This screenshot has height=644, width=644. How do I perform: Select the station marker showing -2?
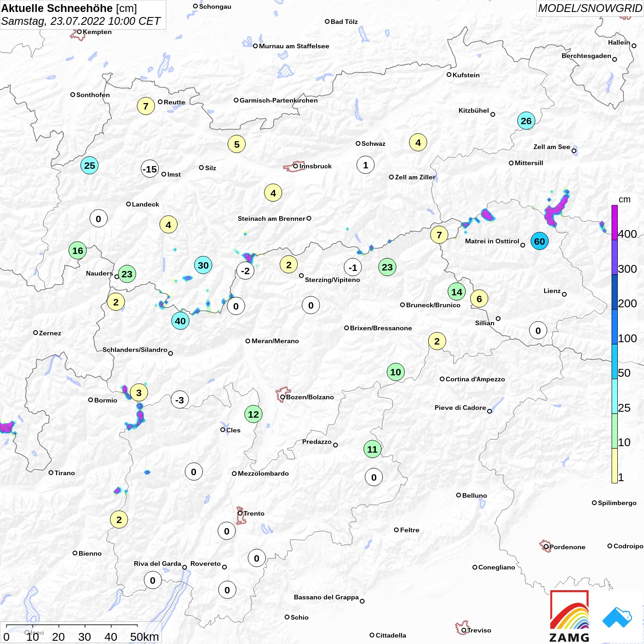tap(246, 271)
